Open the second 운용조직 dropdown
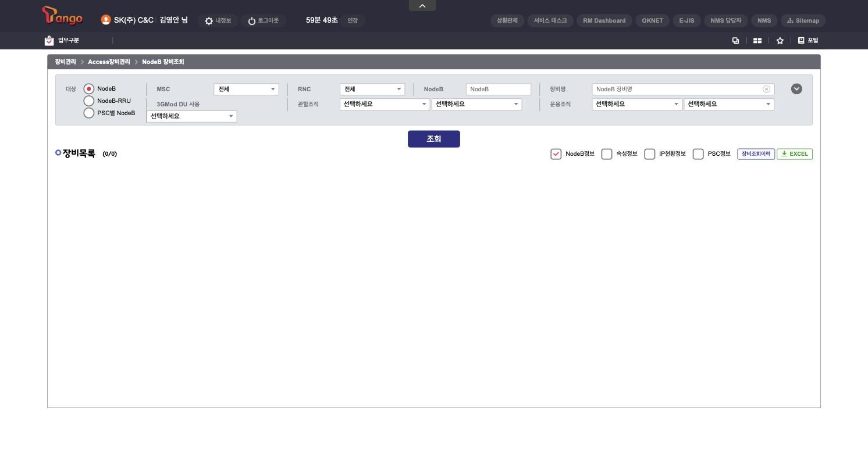 coord(730,104)
